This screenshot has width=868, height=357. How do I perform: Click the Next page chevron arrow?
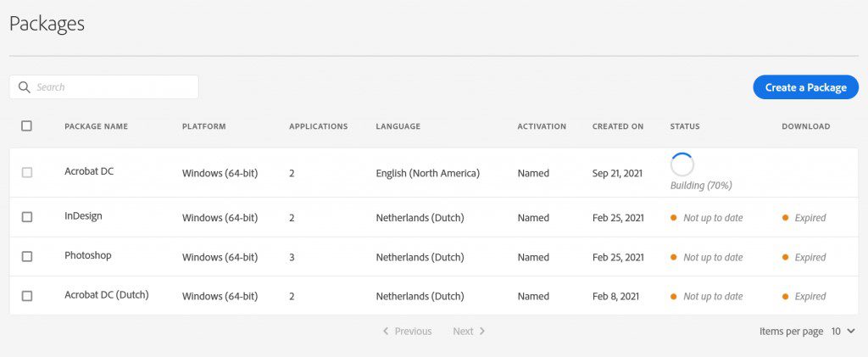[482, 332]
